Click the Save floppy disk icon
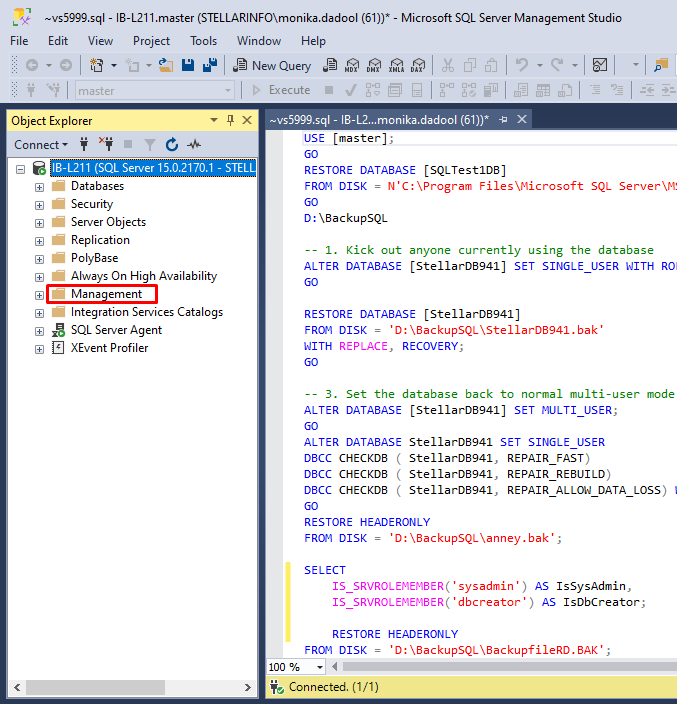 (x=188, y=66)
